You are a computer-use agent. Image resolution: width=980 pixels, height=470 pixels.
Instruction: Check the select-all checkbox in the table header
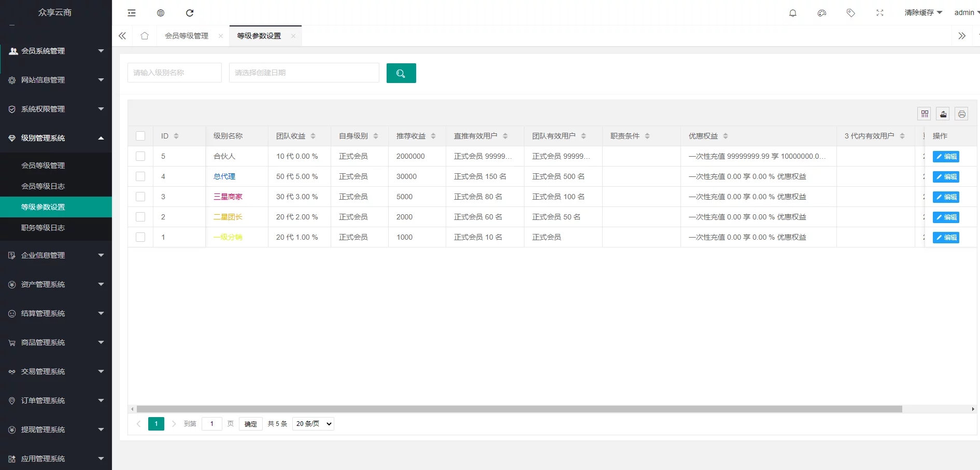pyautogui.click(x=140, y=136)
